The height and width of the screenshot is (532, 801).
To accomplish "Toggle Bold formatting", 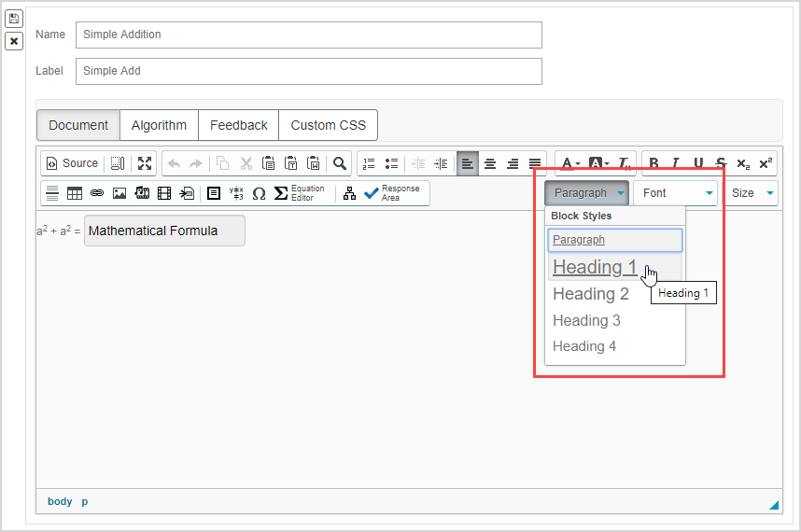I will pos(653,163).
